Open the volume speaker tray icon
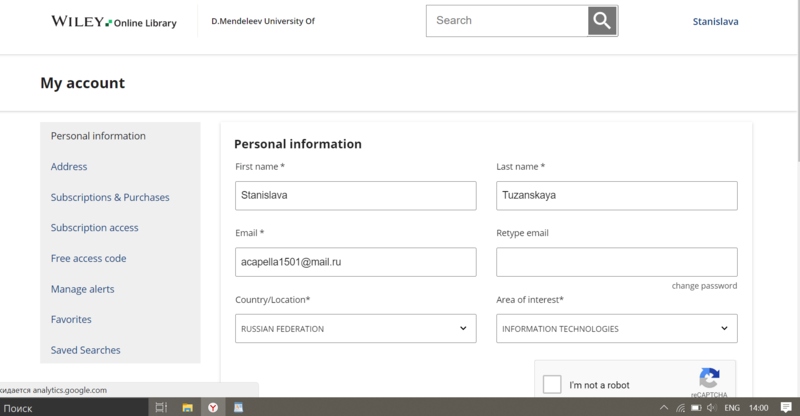800x416 pixels. point(712,407)
